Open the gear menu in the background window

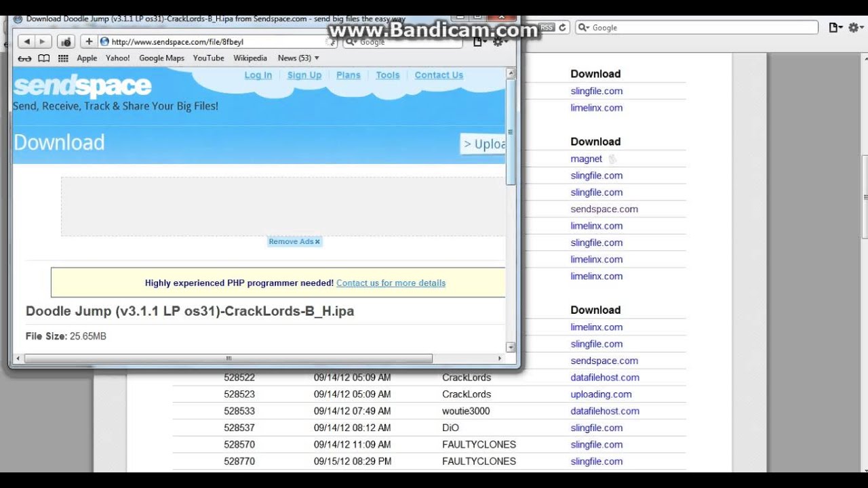coord(857,27)
